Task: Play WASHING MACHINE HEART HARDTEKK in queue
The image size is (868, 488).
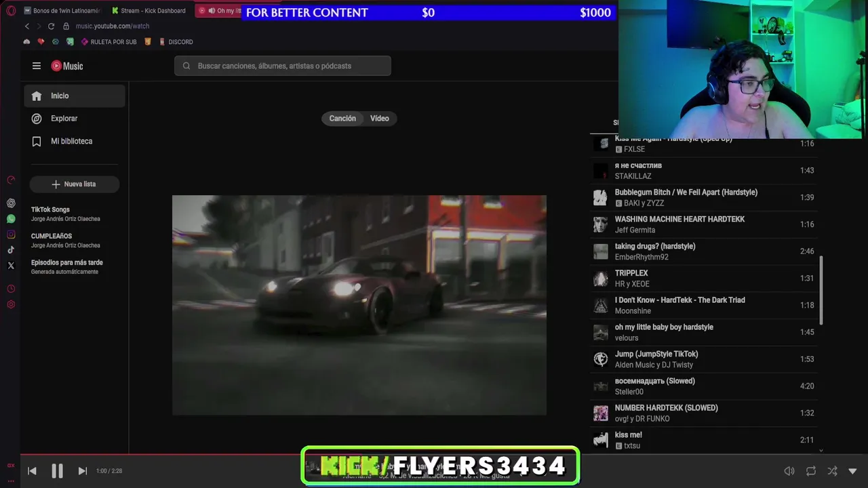Action: [x=704, y=224]
